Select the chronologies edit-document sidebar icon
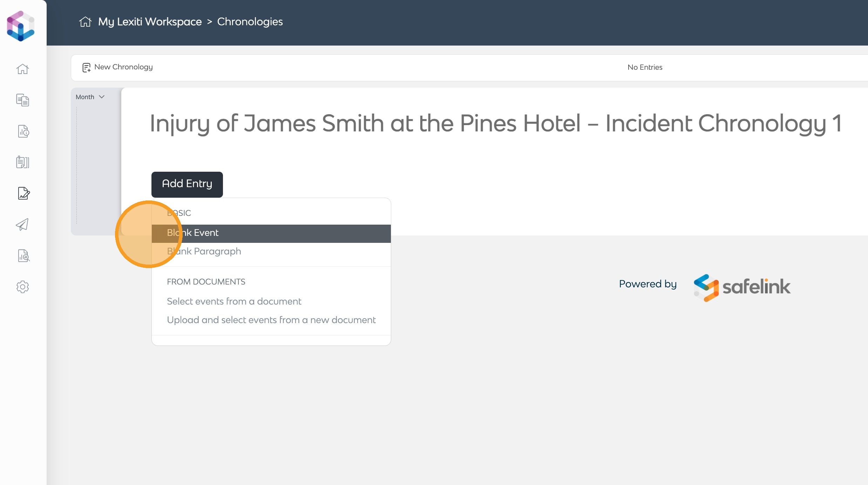The width and height of the screenshot is (868, 485). pyautogui.click(x=23, y=193)
